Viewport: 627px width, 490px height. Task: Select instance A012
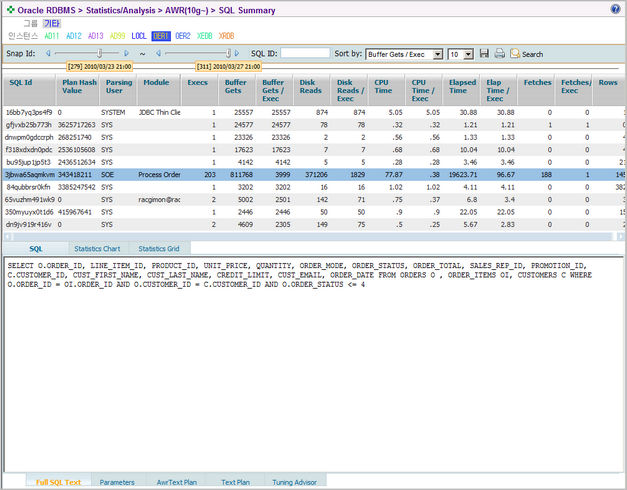click(x=74, y=36)
